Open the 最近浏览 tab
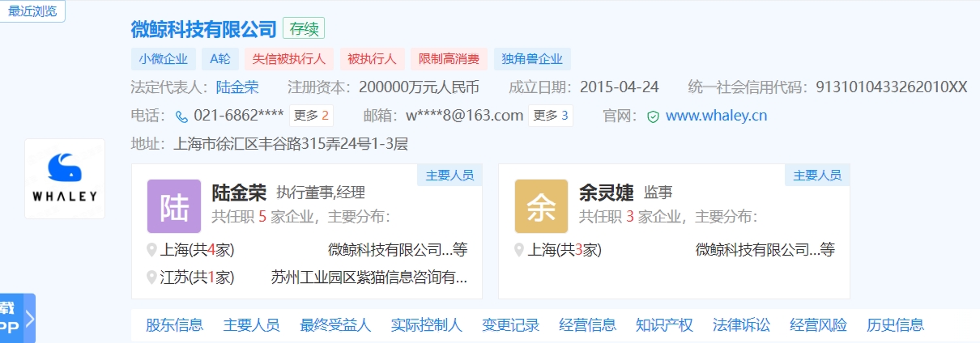The image size is (980, 343). 33,11
